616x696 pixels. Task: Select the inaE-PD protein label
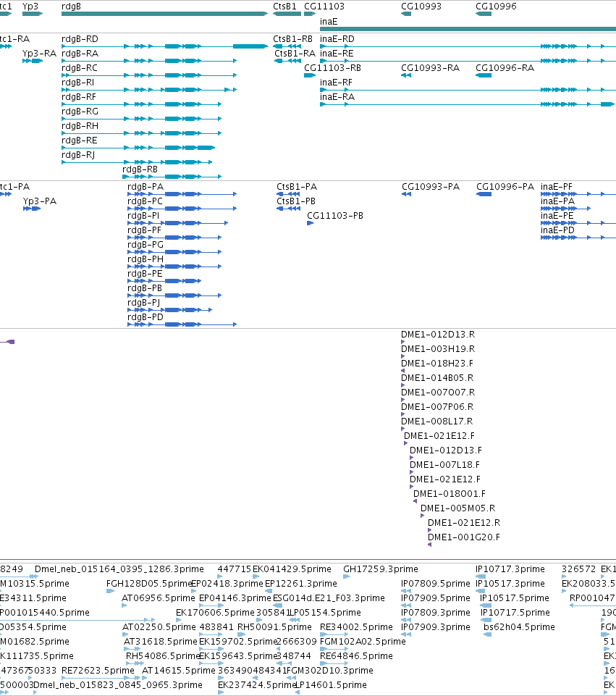pyautogui.click(x=557, y=230)
